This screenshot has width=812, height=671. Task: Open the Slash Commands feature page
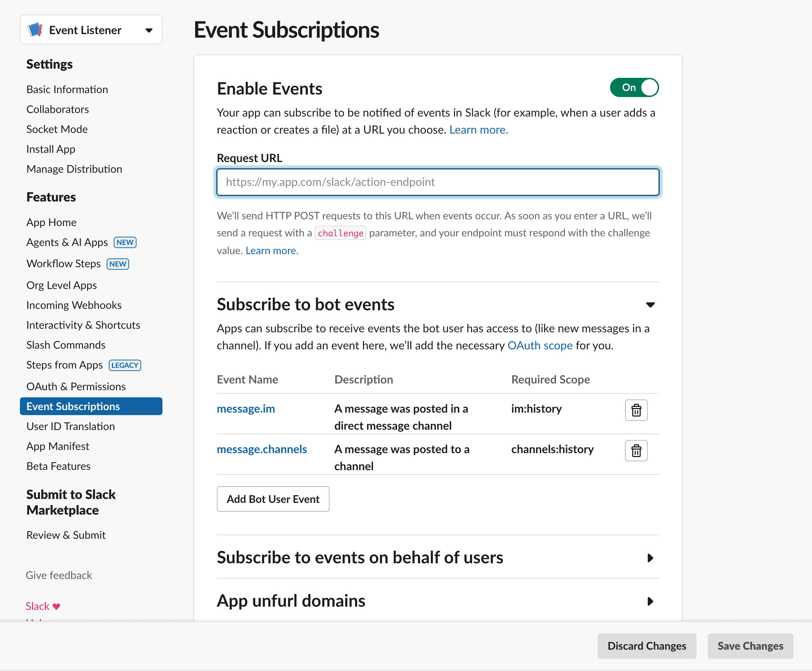pos(66,345)
